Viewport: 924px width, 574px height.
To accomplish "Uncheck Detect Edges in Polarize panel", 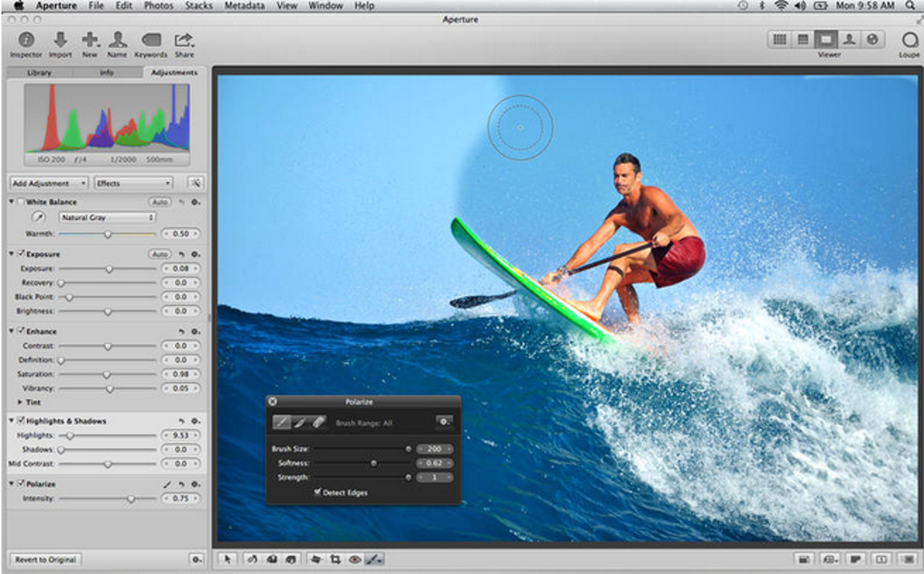I will point(317,493).
